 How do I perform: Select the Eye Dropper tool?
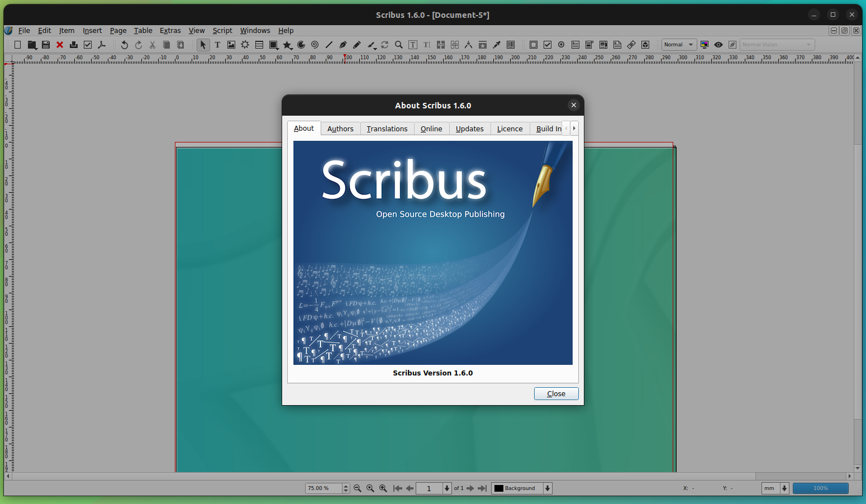(x=496, y=44)
